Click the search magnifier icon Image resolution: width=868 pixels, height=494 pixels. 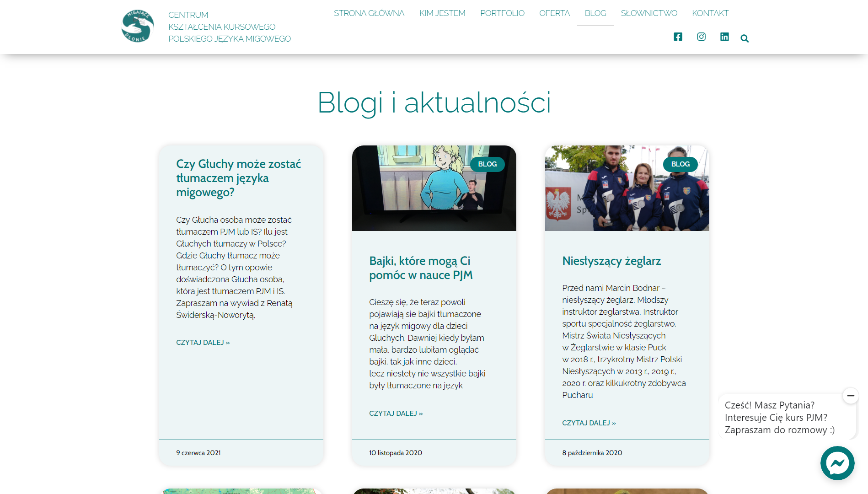coord(745,38)
